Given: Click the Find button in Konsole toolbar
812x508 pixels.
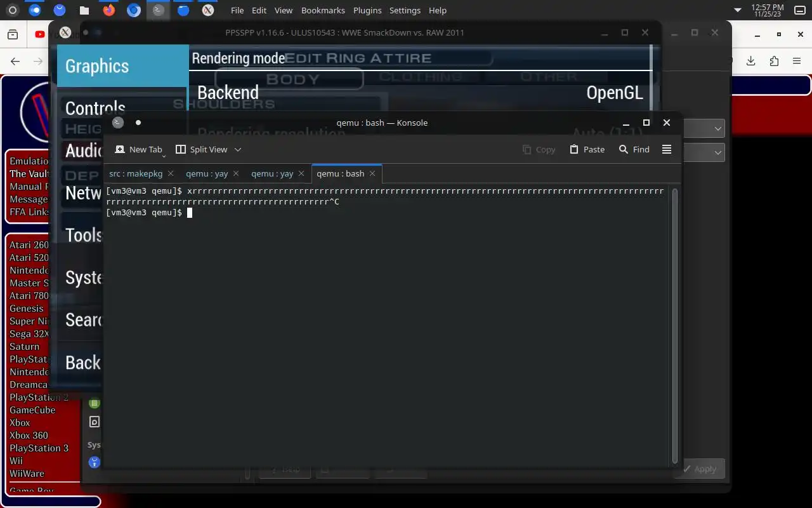Looking at the screenshot, I should (634, 149).
